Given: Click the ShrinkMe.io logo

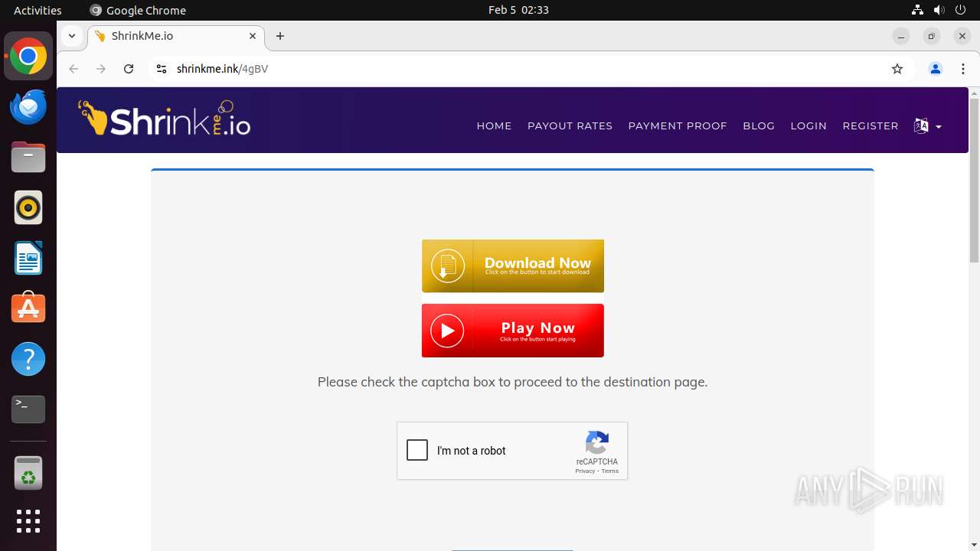Looking at the screenshot, I should pos(165,119).
